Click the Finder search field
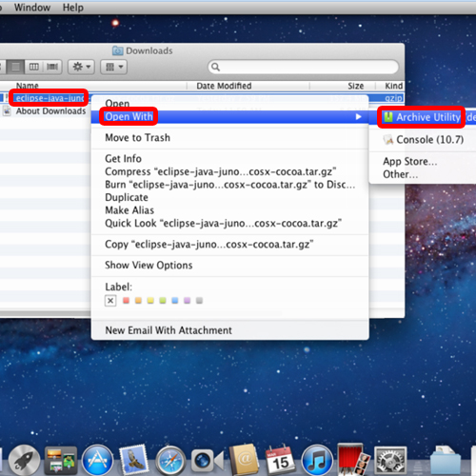Viewport: 476px width, 476px height. (x=303, y=67)
